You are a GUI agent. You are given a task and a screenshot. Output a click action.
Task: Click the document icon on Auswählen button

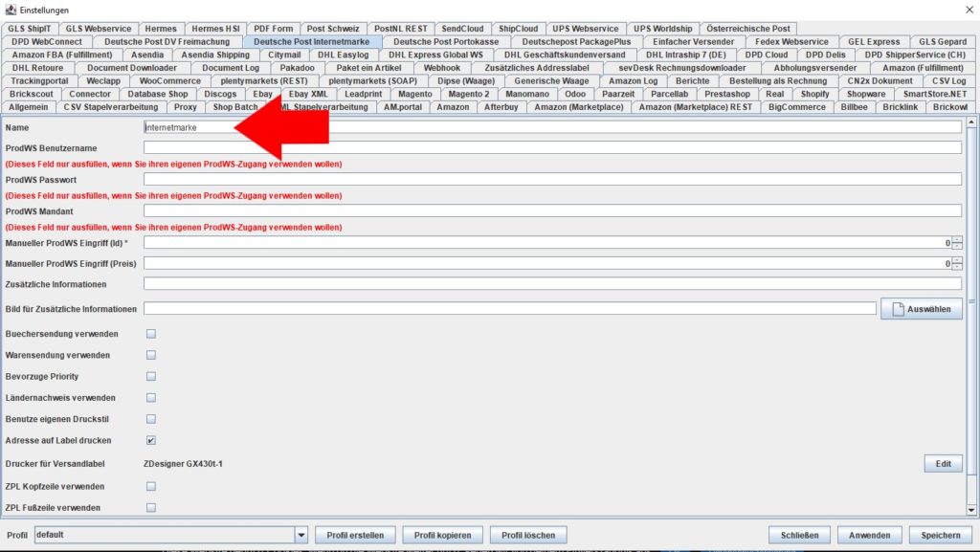[x=898, y=309]
